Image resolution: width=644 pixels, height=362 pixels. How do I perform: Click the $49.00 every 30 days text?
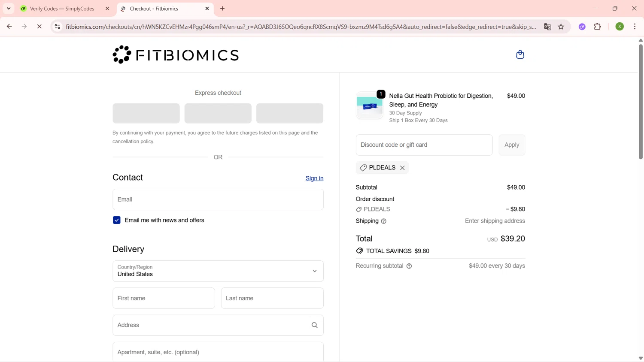[497, 266]
